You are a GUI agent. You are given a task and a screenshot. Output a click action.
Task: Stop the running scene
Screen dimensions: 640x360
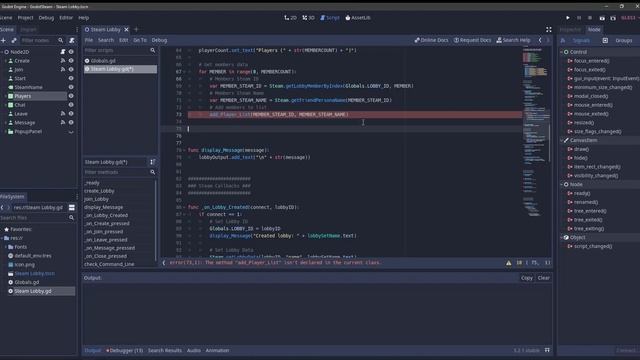point(590,18)
